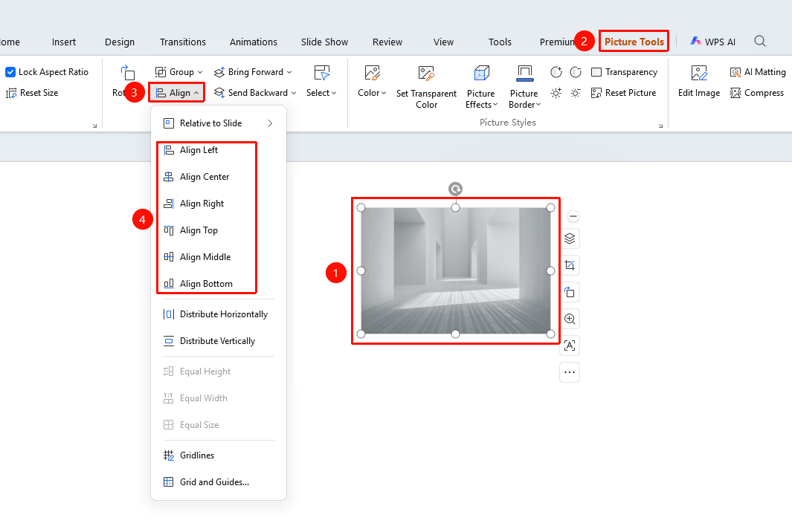Click Reset Picture in the ribbon
Image resolution: width=792 pixels, height=532 pixels.
[624, 93]
